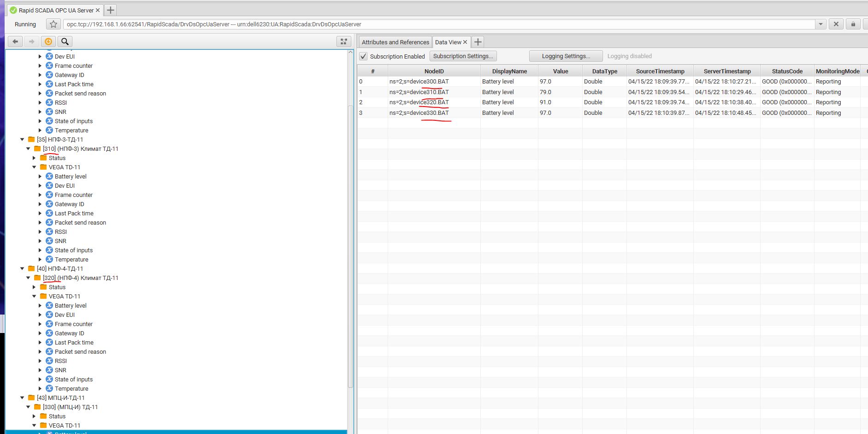Open Logging Settings dialog
868x434 pixels.
pos(566,56)
